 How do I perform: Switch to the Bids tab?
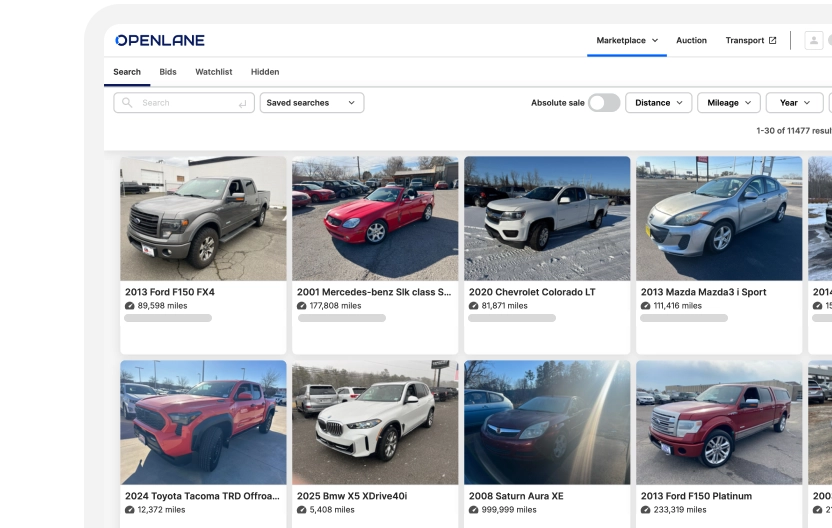(168, 72)
